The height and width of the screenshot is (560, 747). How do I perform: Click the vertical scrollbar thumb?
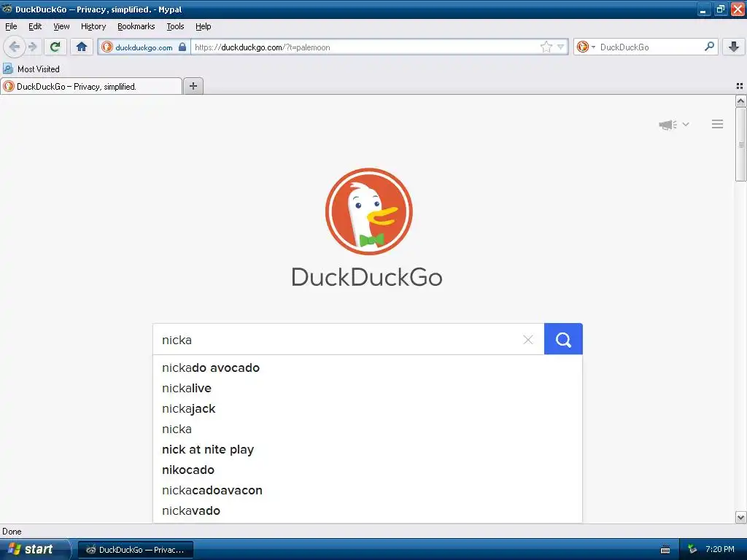tap(740, 144)
